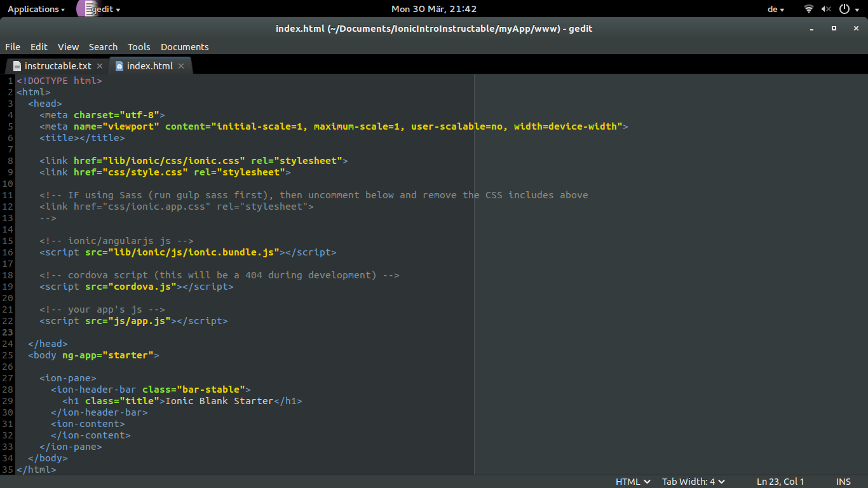This screenshot has width=868, height=488.
Task: Click the INS insert mode indicator
Action: pos(843,482)
